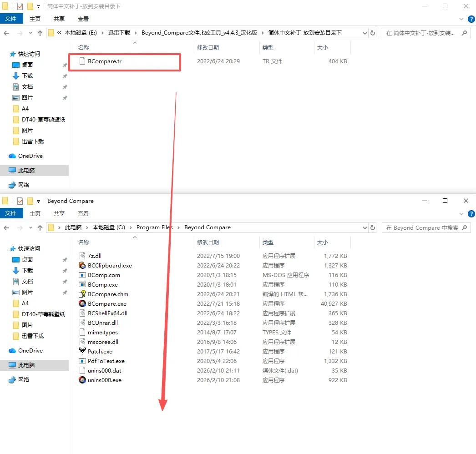The image size is (476, 454).
Task: Select the BCShellEx64.dll icon
Action: pos(82,313)
